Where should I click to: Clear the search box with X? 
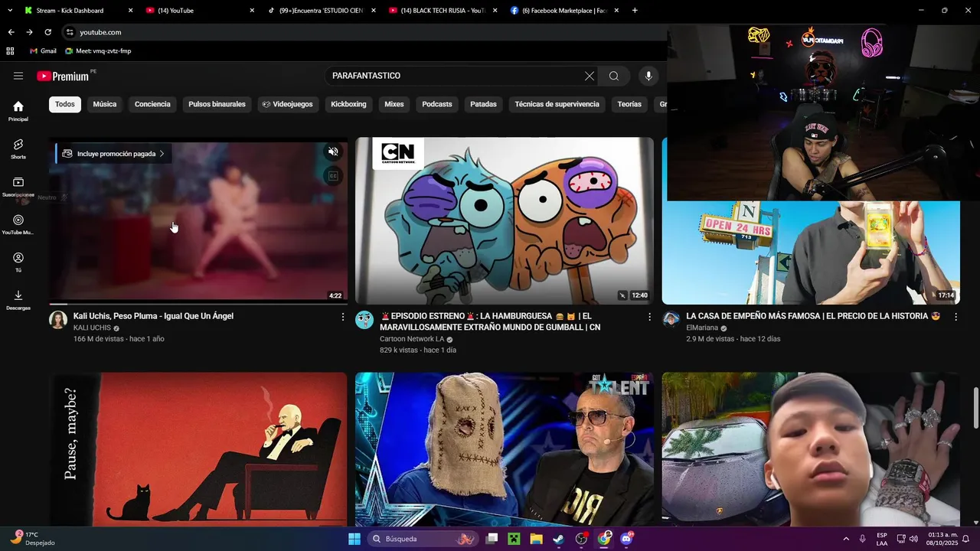[x=589, y=76]
